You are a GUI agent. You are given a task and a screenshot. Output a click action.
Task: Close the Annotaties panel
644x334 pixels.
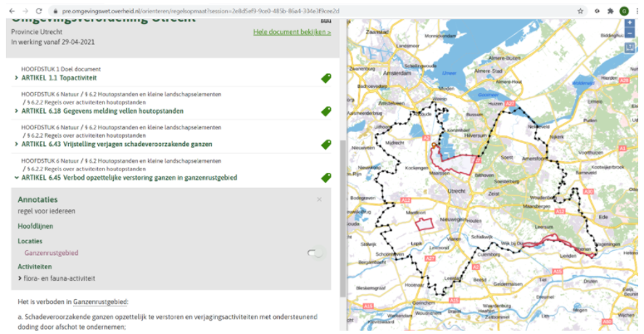pyautogui.click(x=319, y=199)
